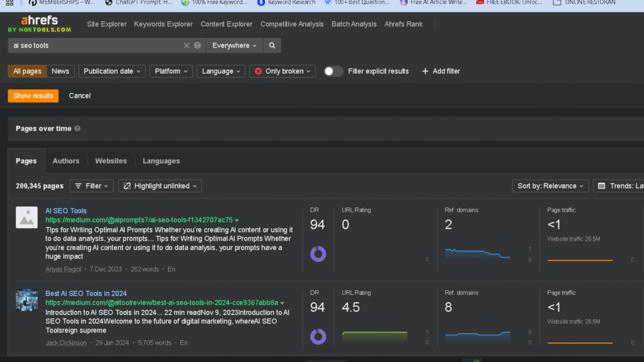Remove the Only broken filter via its red X
The width and height of the screenshot is (644, 362).
tap(257, 71)
